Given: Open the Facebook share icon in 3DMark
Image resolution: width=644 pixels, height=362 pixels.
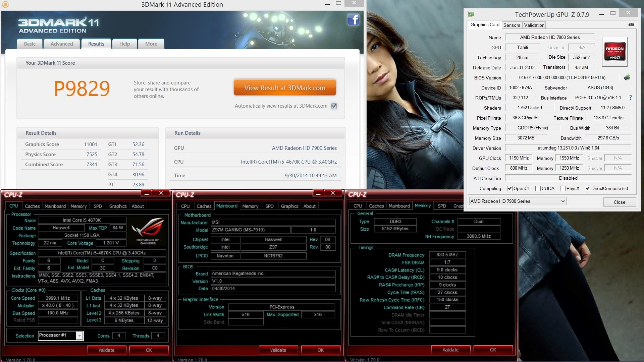Looking at the screenshot, I should tap(353, 19).
